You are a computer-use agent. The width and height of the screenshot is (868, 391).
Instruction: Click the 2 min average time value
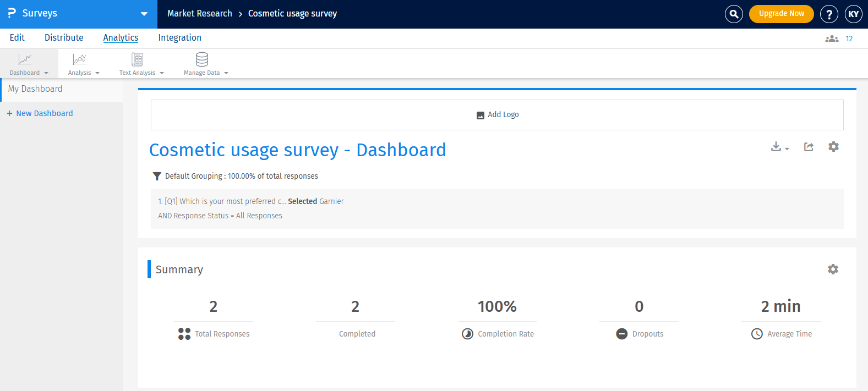[x=780, y=306]
